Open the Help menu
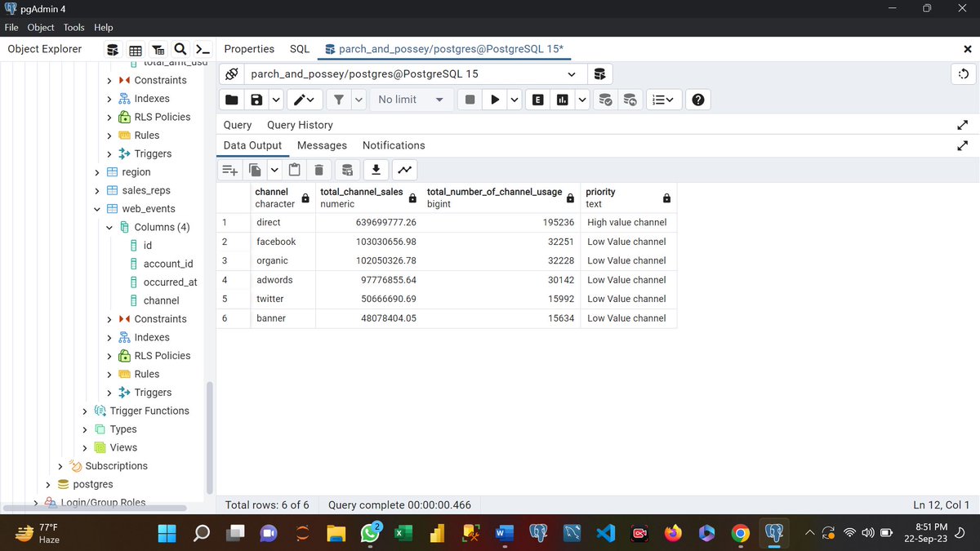Viewport: 980px width, 551px height. pyautogui.click(x=103, y=27)
